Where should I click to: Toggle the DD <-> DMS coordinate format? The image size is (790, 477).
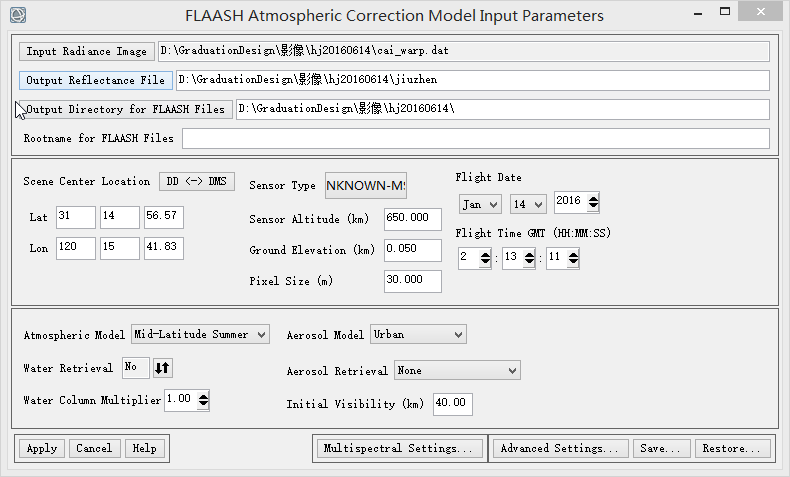click(197, 181)
